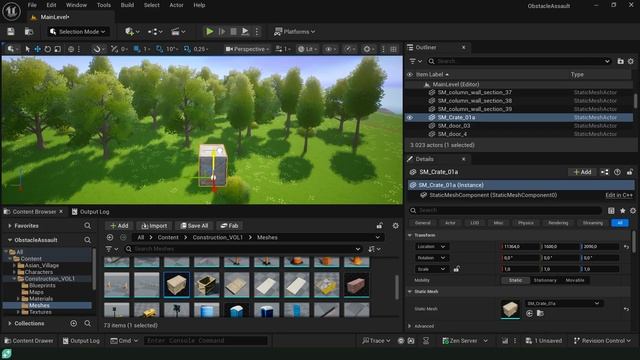Set Mobility to Movable
Image resolution: width=640 pixels, height=360 pixels.
click(575, 280)
